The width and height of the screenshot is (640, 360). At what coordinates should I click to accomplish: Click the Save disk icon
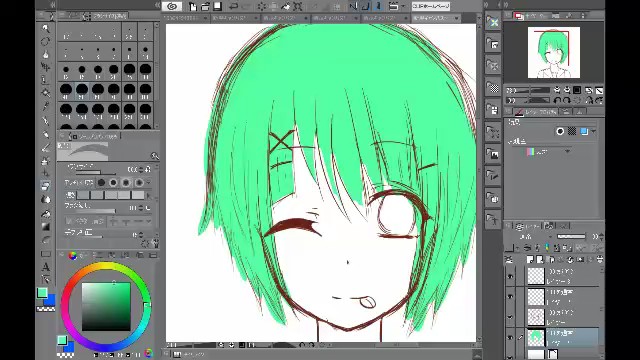point(218,6)
